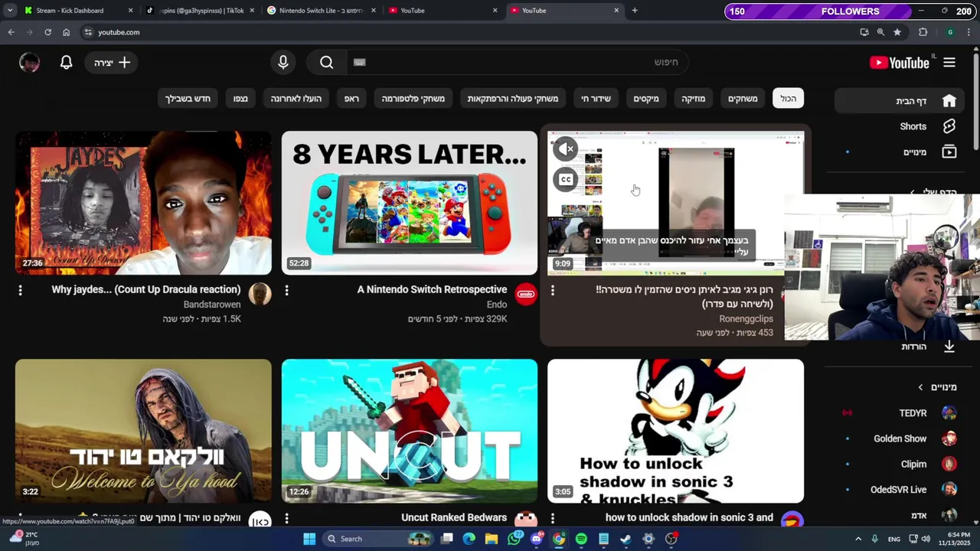Open the 8 YEARS LATER thumbnail
This screenshot has height=551, width=980.
[410, 203]
